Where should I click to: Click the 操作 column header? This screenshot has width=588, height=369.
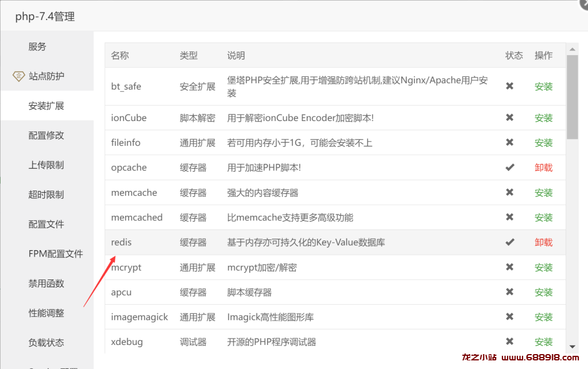coord(543,56)
